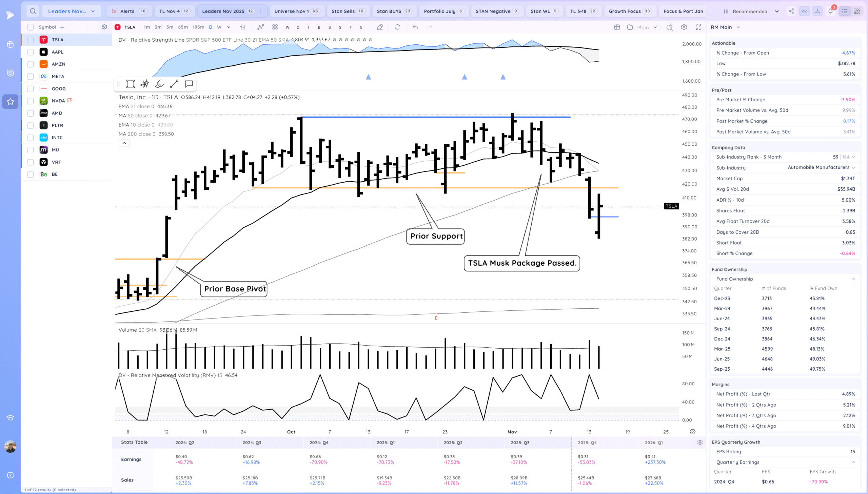868x494 pixels.
Task: Select the rectangle drawing tool
Action: point(130,84)
